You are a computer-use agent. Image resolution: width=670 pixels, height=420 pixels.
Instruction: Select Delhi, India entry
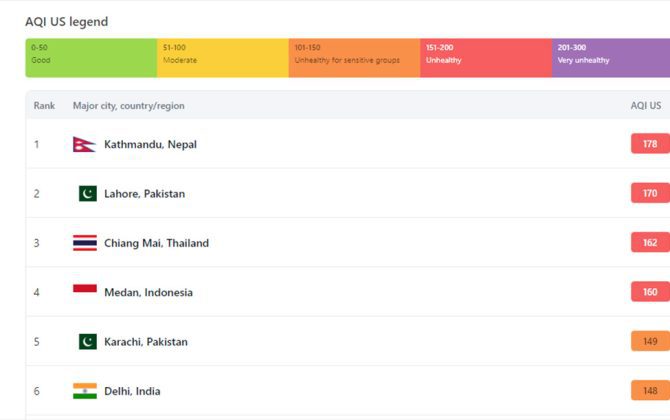coord(132,391)
